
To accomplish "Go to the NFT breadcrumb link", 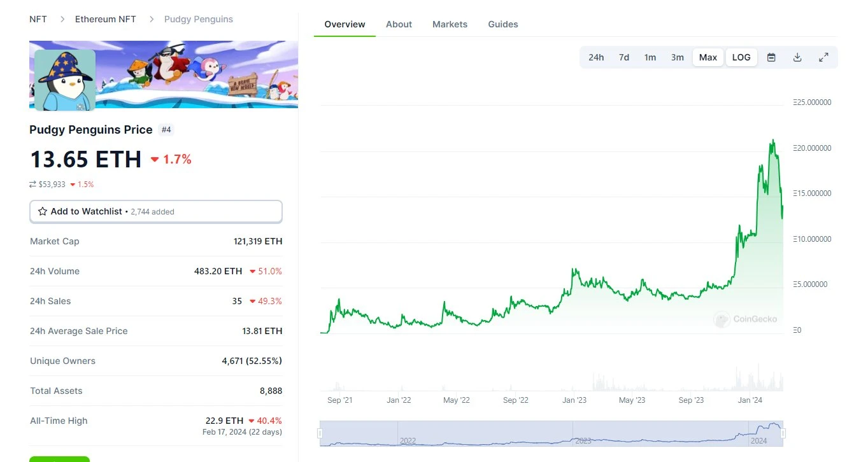I will tap(38, 19).
